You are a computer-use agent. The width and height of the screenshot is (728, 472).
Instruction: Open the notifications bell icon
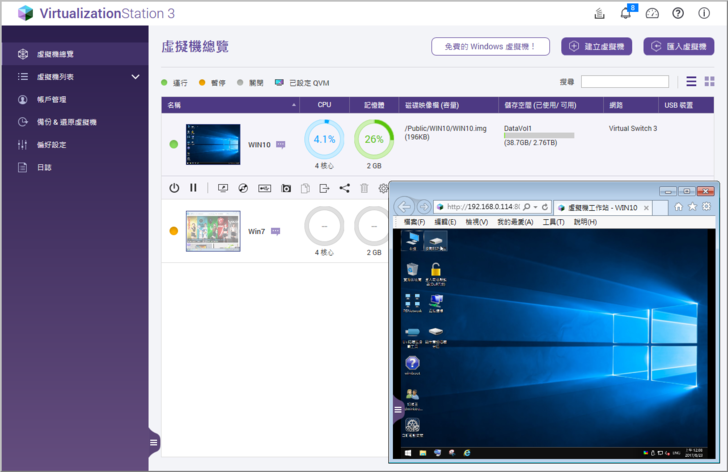click(x=626, y=13)
